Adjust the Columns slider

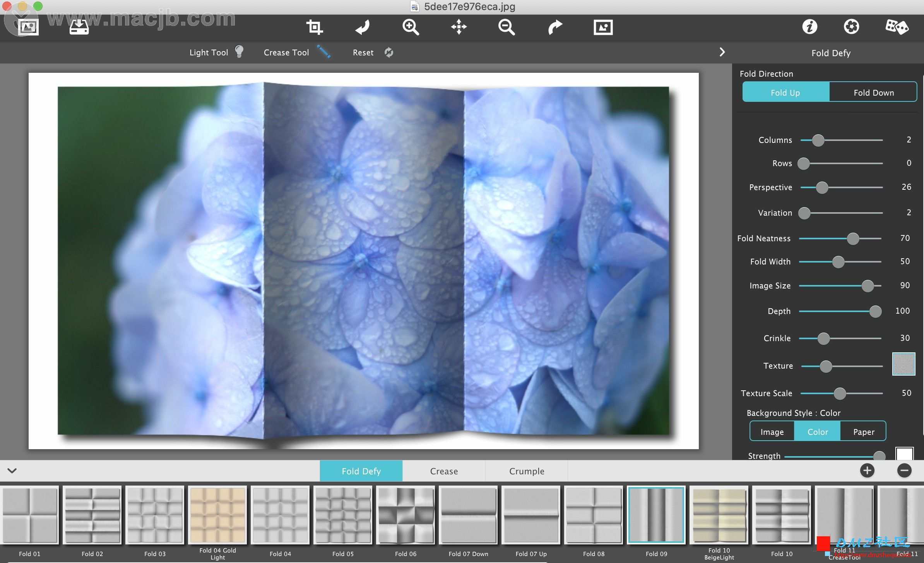[841, 140]
